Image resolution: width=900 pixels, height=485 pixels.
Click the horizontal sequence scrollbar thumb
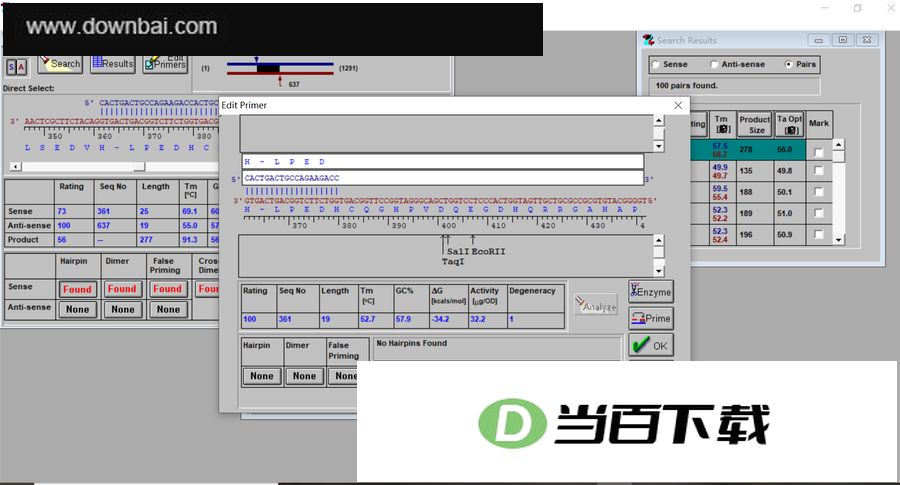[139, 166]
